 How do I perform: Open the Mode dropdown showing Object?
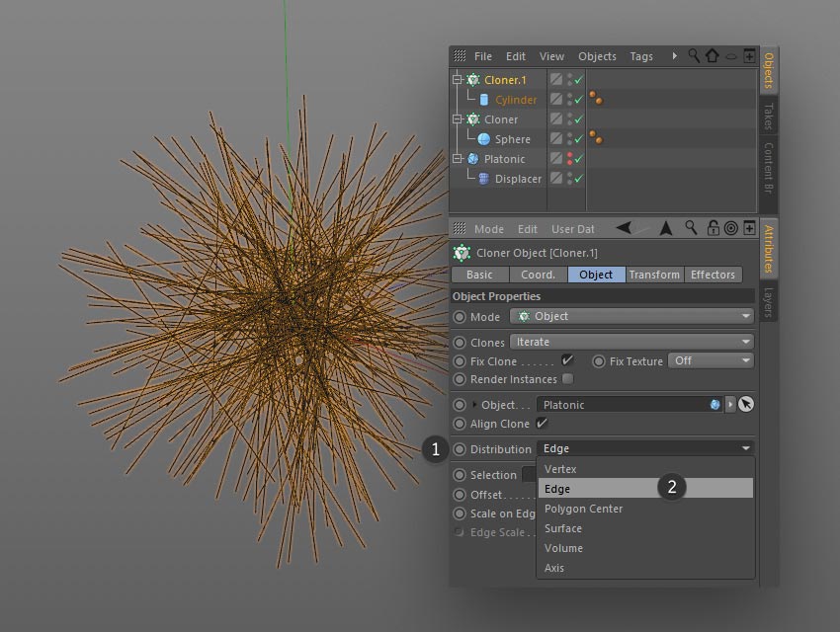click(631, 316)
